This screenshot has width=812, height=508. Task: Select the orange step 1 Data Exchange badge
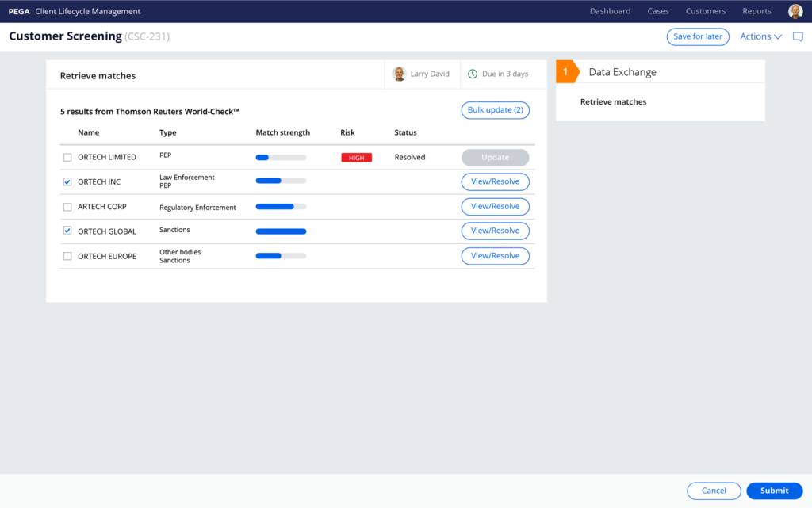tap(565, 71)
